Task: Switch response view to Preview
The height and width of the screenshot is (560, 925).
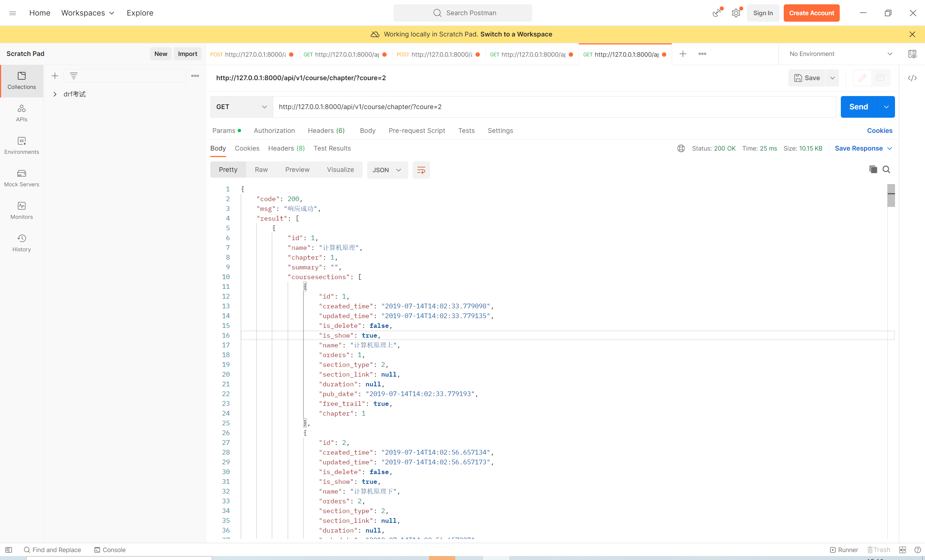Action: point(297,170)
